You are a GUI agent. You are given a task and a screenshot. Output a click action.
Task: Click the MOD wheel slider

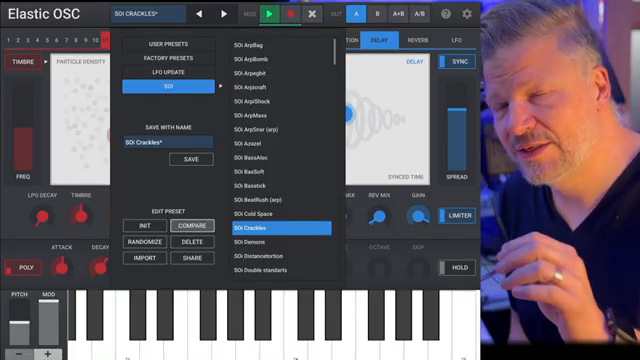click(49, 322)
